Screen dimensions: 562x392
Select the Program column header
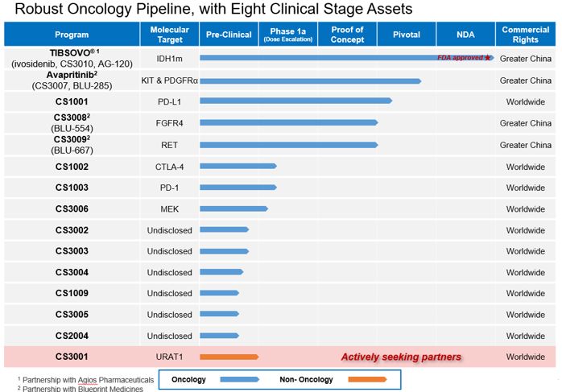pyautogui.click(x=72, y=35)
